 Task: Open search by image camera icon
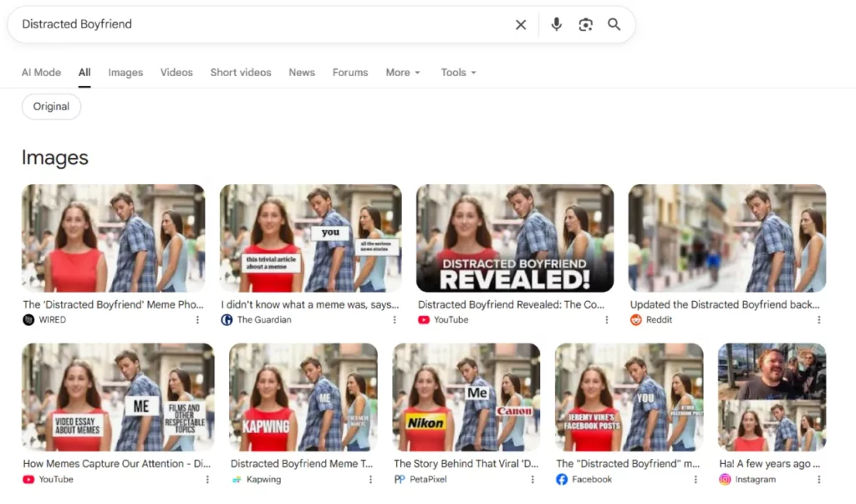[x=585, y=24]
